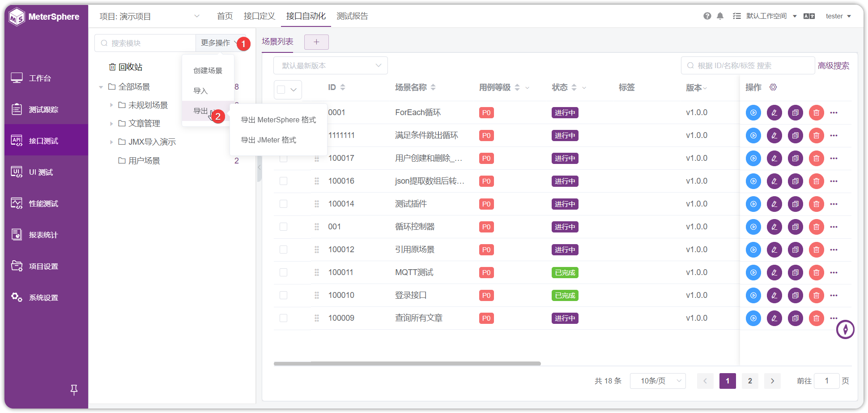Switch to the 测试报告 tab

point(352,16)
